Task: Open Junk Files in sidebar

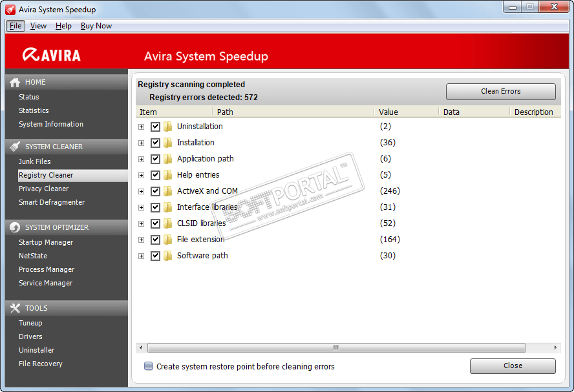Action: (x=35, y=161)
